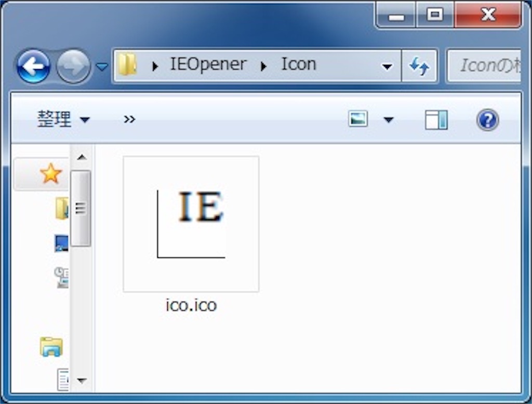Select the Desktop icon in navigation pane
This screenshot has width=532, height=404.
tap(61, 243)
